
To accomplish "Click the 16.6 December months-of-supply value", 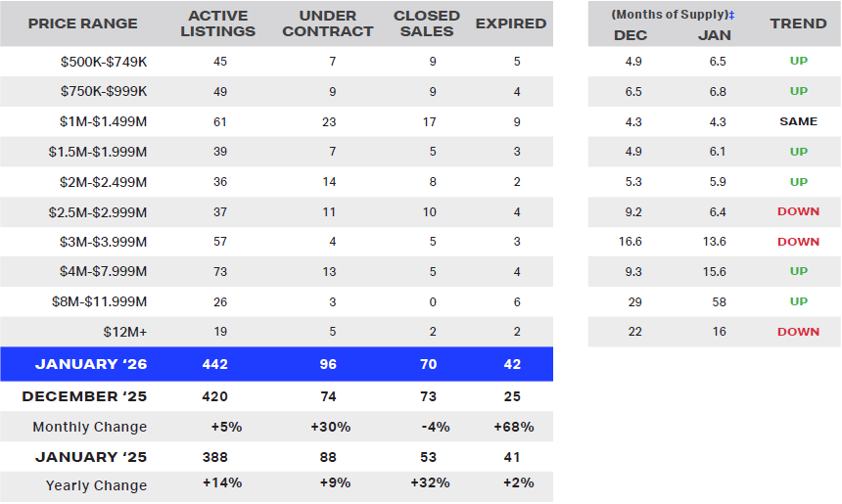I will (631, 242).
